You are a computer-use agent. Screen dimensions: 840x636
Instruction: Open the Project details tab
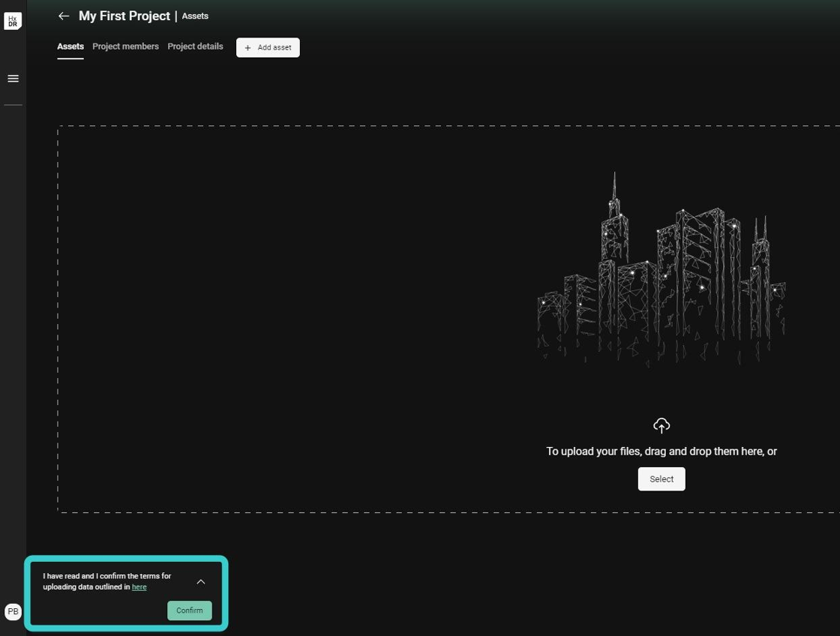[195, 46]
